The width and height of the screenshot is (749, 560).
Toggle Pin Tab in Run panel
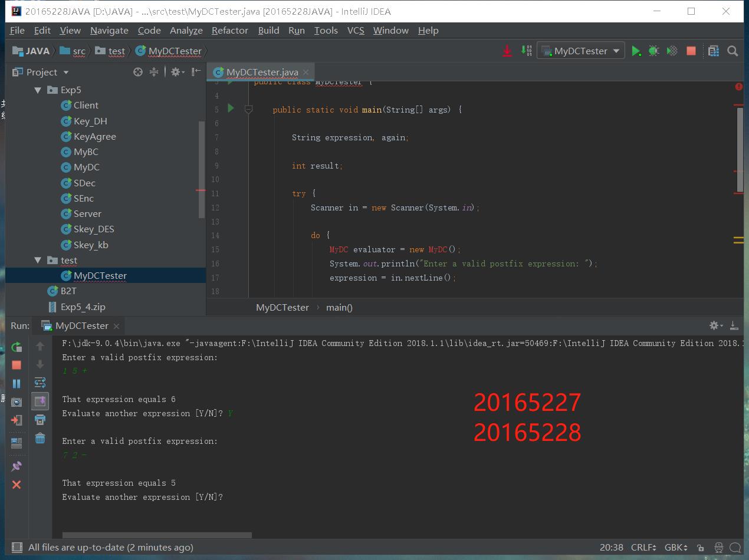click(17, 466)
